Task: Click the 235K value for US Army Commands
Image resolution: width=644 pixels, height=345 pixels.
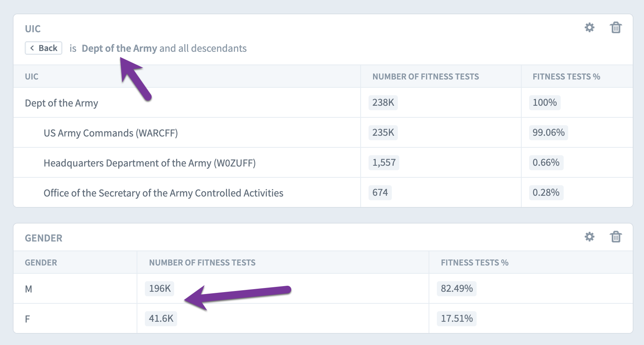Action: click(x=383, y=132)
